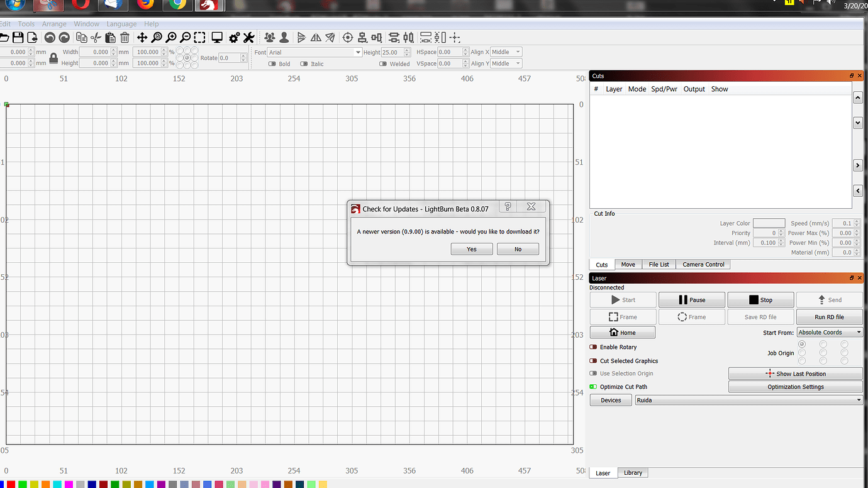
Task: Select the top-left Job Origin radio button
Action: pos(802,345)
